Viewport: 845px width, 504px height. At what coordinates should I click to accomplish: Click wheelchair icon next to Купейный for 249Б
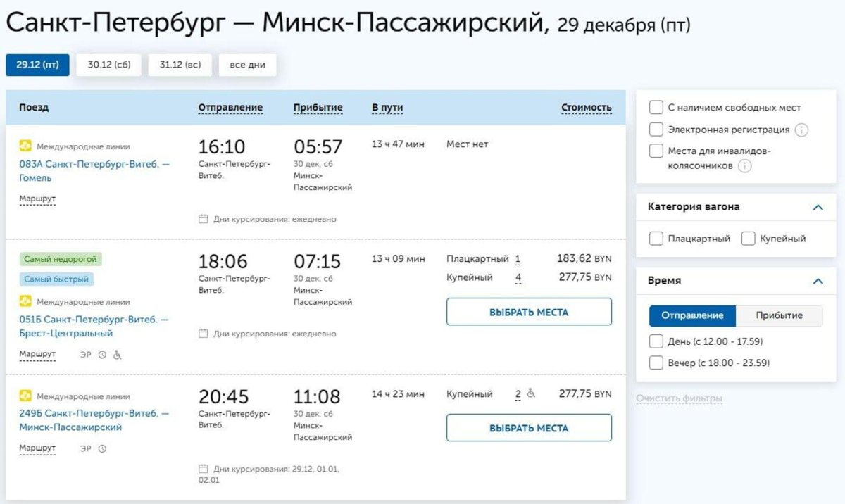tap(531, 394)
